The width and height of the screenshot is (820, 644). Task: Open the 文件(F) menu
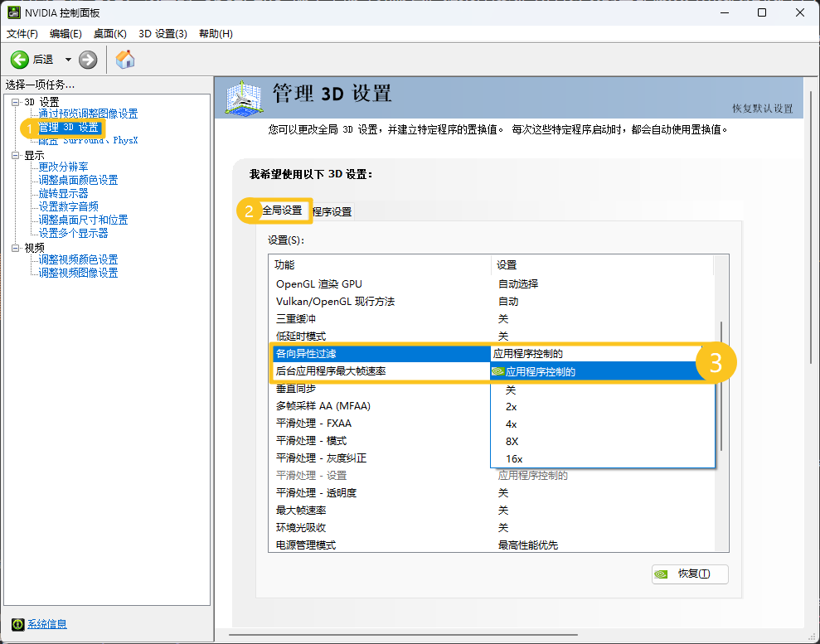(x=22, y=33)
